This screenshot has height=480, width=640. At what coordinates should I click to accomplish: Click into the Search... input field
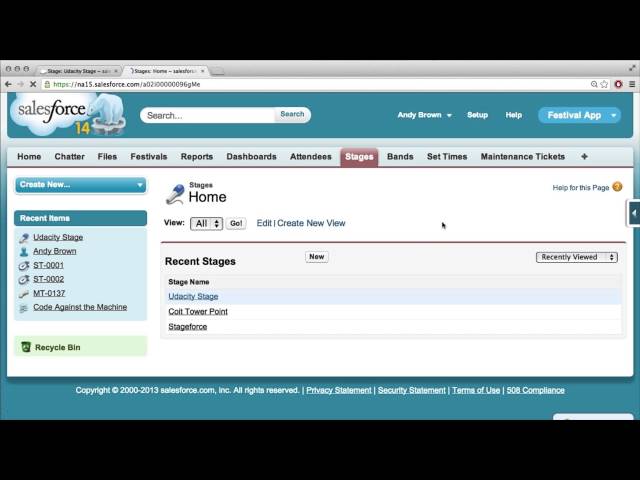point(208,115)
